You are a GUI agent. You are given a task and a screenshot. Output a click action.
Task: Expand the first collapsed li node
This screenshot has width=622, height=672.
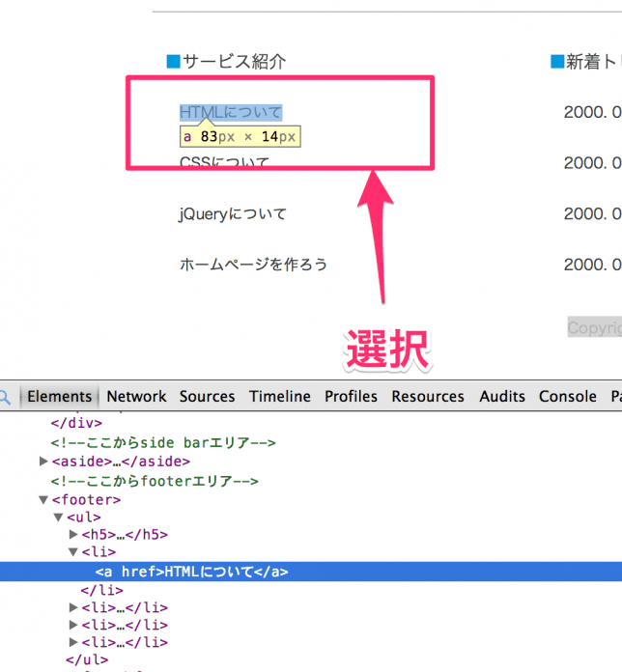click(73, 607)
